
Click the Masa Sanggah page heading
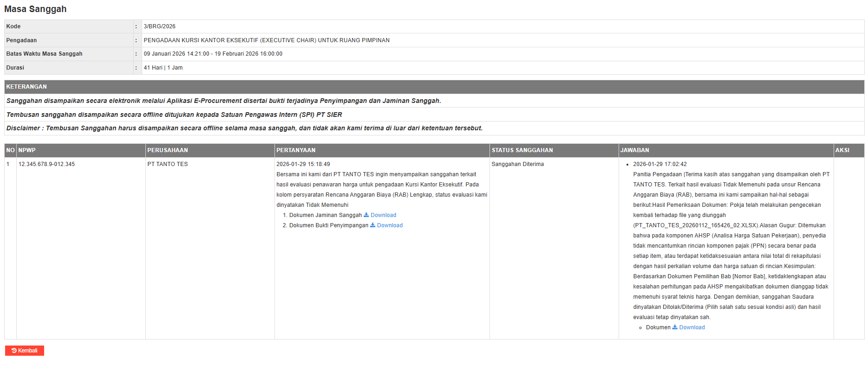35,9
